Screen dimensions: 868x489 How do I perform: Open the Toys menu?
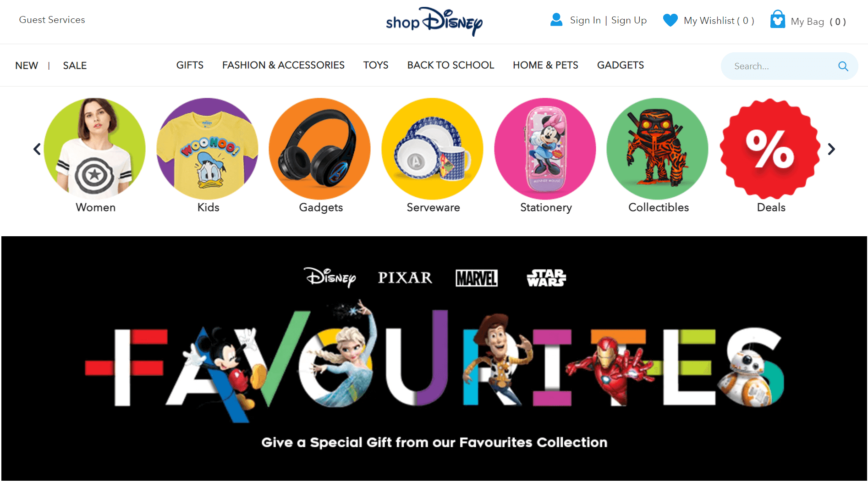[376, 65]
